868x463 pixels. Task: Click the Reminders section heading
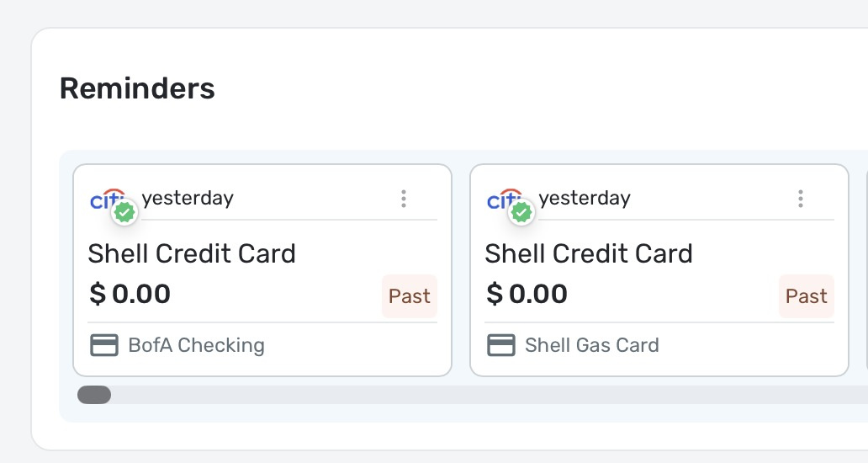[137, 88]
